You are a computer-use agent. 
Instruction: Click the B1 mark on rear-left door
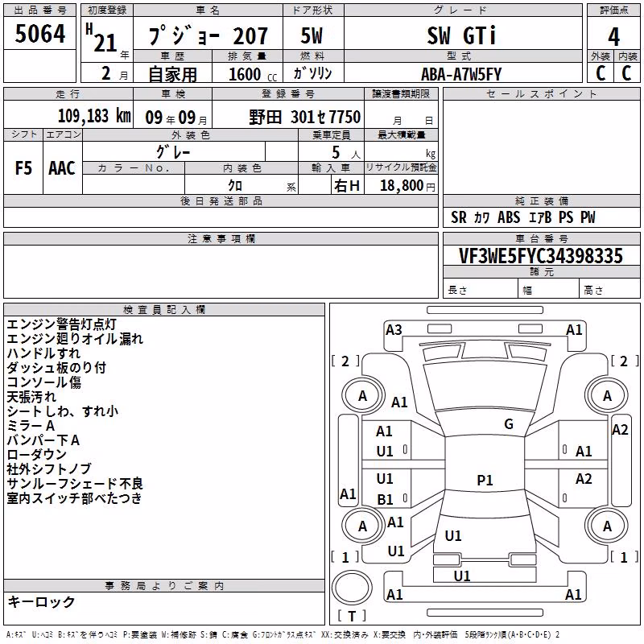pyautogui.click(x=385, y=499)
